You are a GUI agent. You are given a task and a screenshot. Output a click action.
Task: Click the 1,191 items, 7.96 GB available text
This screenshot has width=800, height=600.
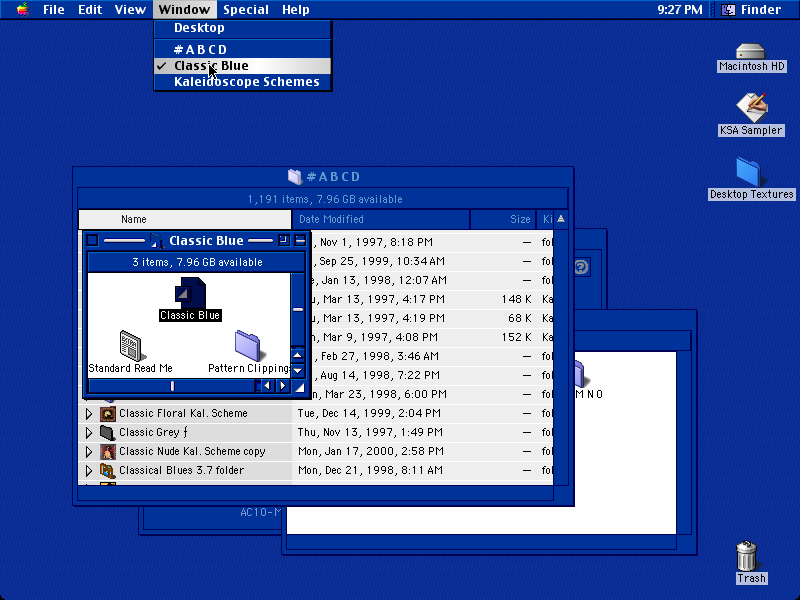click(325, 199)
